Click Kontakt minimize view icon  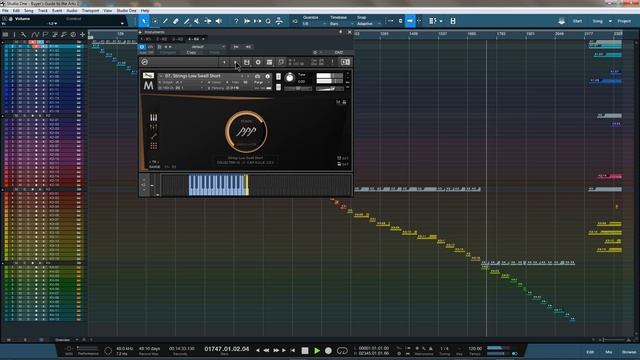point(281,62)
